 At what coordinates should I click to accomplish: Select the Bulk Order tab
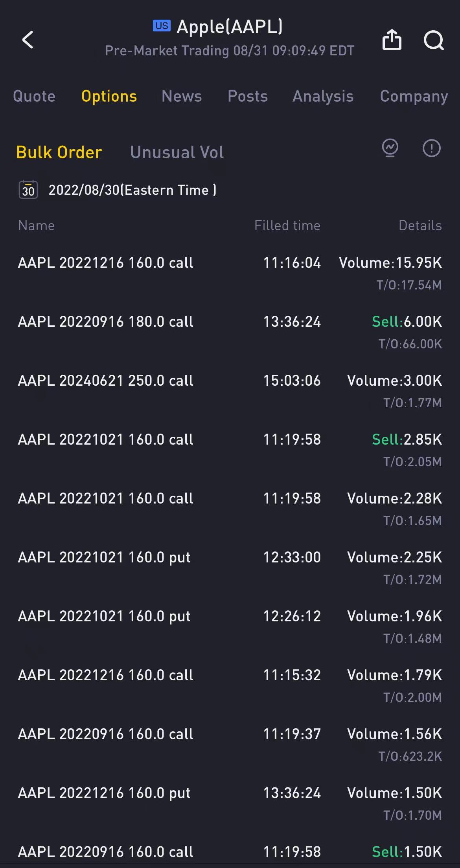coord(59,152)
